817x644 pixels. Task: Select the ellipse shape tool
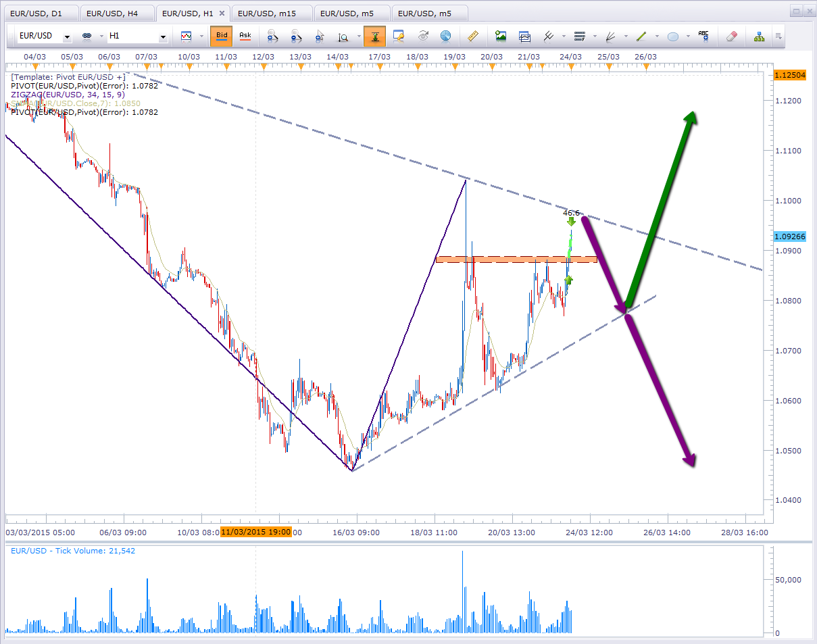672,36
